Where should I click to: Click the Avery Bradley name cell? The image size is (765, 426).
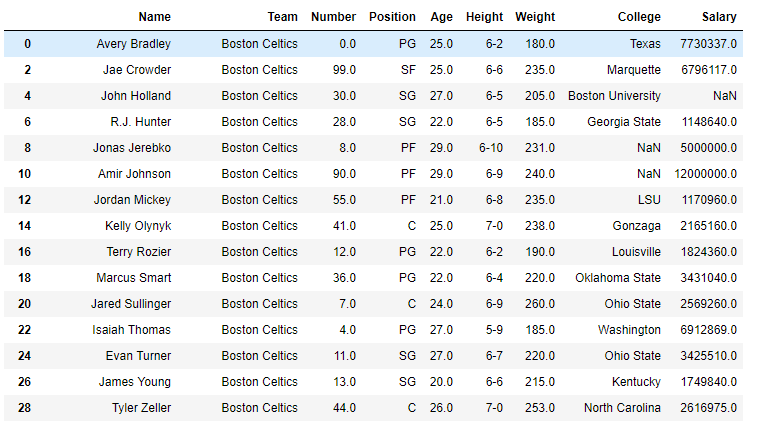tap(133, 44)
